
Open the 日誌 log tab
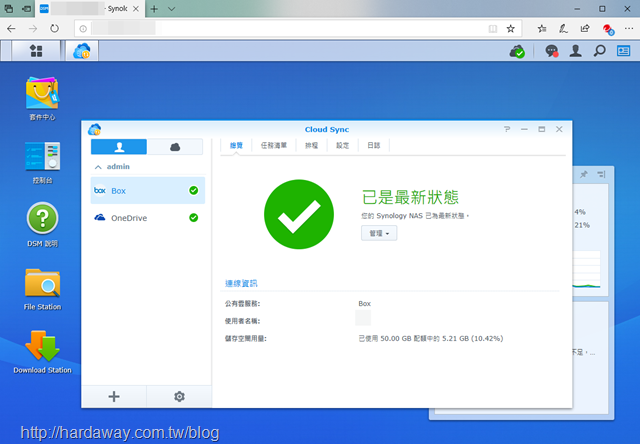(x=373, y=145)
